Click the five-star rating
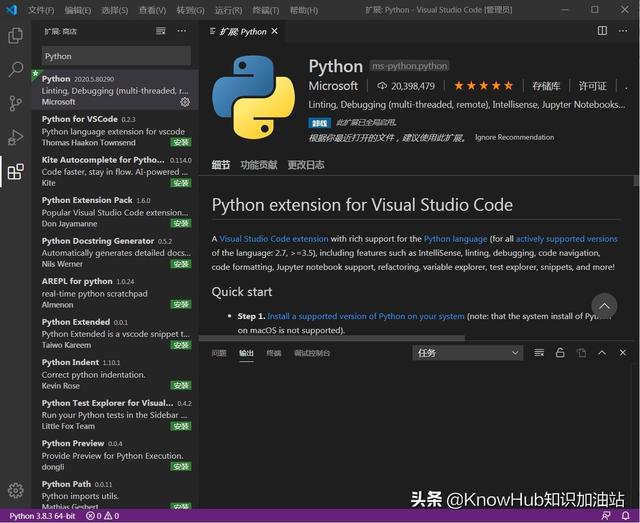640x523 pixels. [x=483, y=86]
